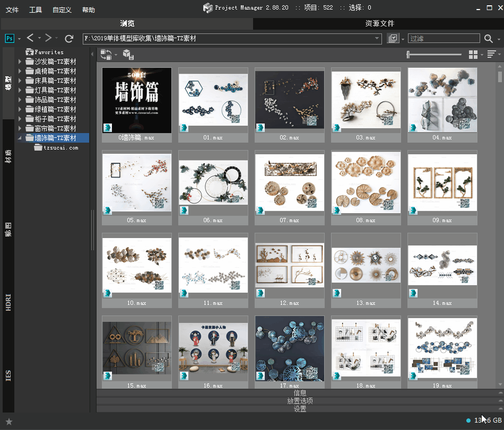
Task: Expand the 信息 panel
Action: [300, 393]
